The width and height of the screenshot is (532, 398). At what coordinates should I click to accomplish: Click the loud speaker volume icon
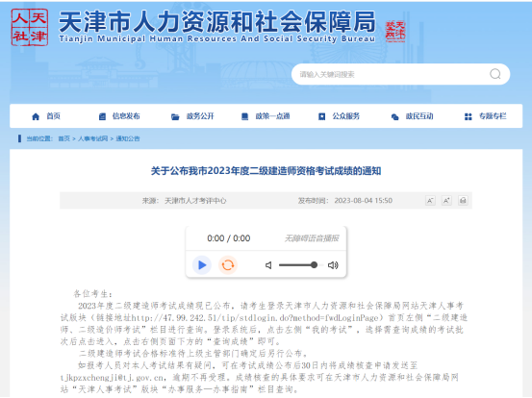pyautogui.click(x=333, y=265)
